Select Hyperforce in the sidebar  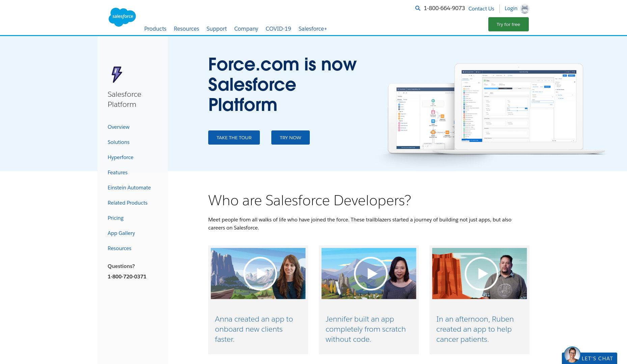point(120,157)
